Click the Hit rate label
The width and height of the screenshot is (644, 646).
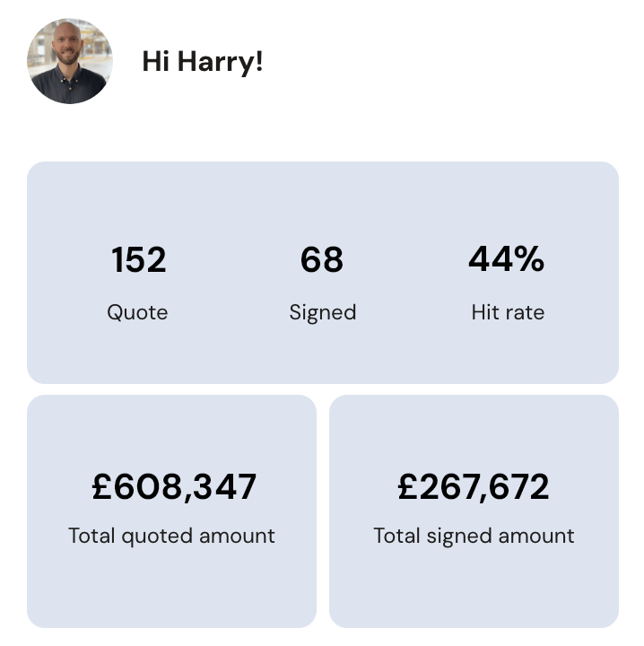point(508,312)
